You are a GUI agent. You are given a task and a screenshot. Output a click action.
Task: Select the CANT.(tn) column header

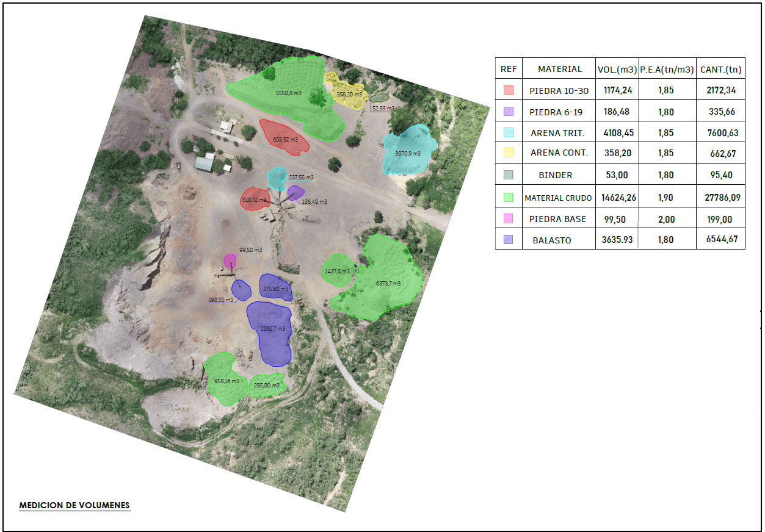coord(720,69)
